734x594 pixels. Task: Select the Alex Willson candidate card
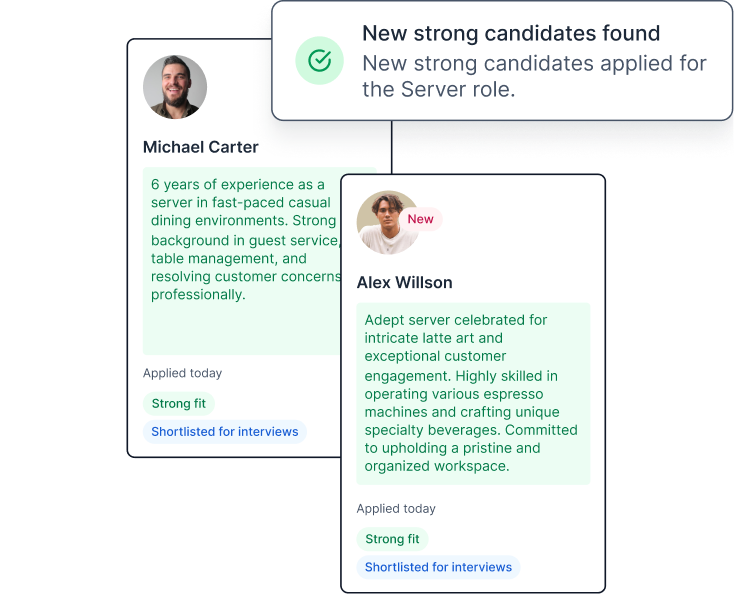(x=473, y=384)
